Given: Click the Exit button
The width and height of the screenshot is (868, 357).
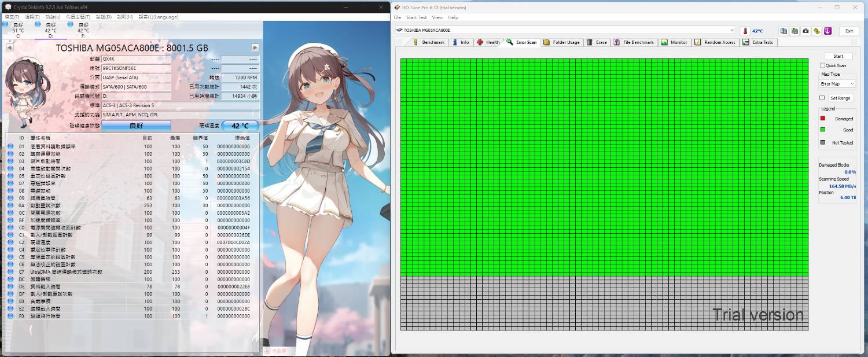Looking at the screenshot, I should [848, 31].
